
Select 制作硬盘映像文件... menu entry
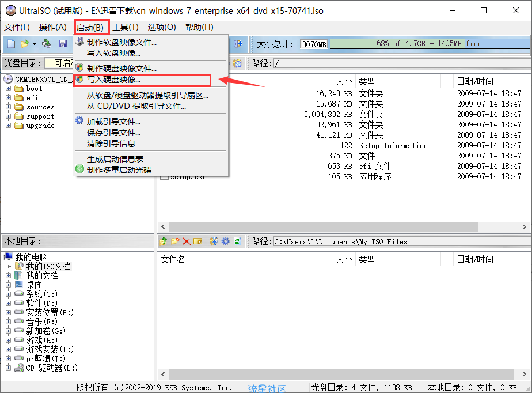(x=151, y=69)
